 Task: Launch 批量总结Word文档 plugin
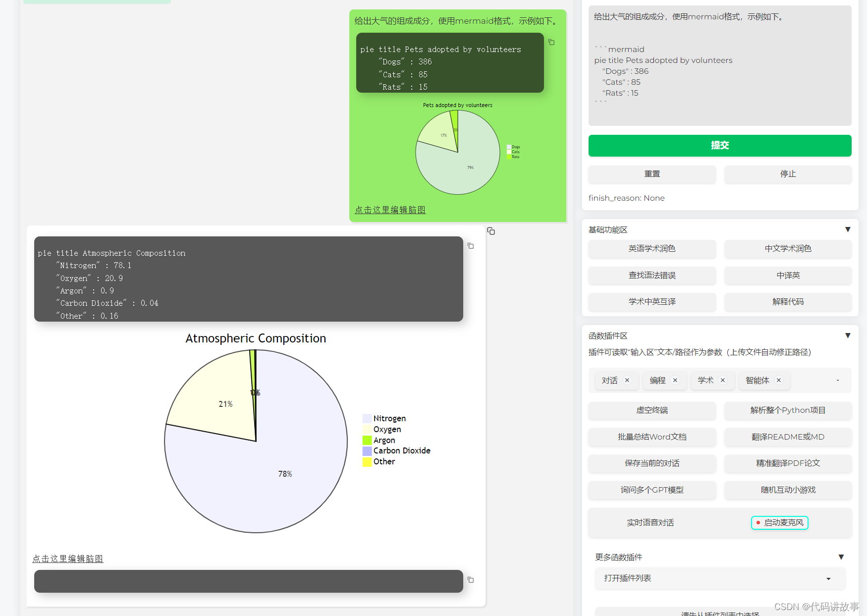(x=652, y=437)
